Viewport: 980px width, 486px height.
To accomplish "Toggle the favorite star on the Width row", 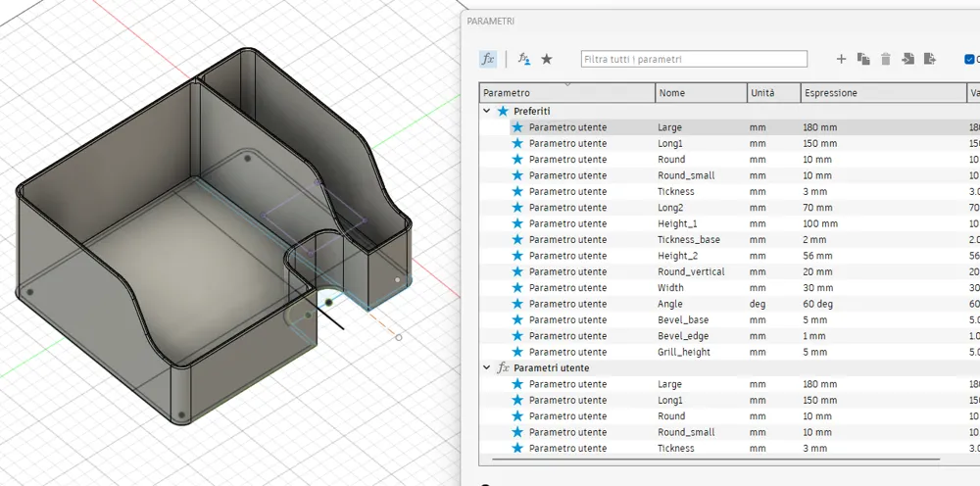I will (x=517, y=288).
